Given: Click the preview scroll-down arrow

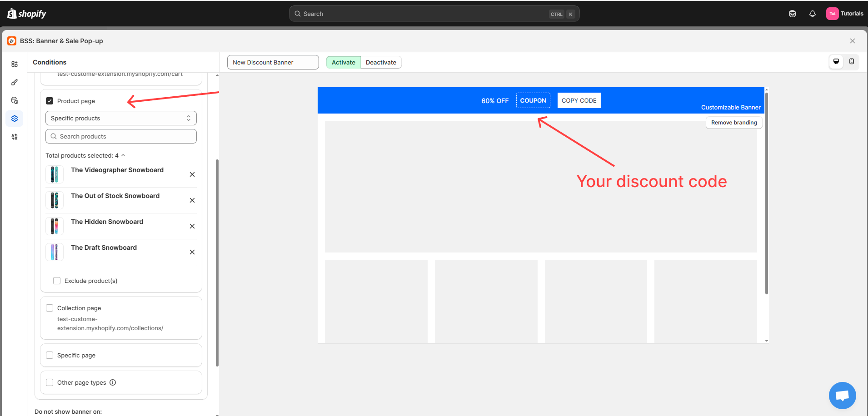Looking at the screenshot, I should point(767,341).
